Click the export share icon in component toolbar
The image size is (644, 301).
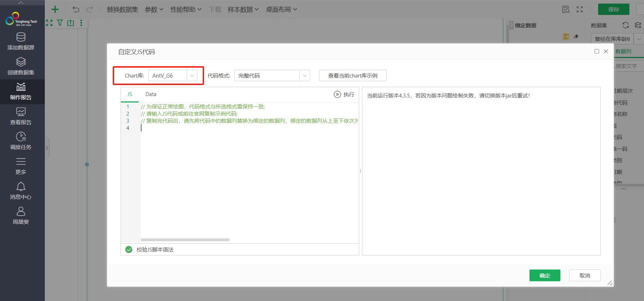[x=70, y=23]
